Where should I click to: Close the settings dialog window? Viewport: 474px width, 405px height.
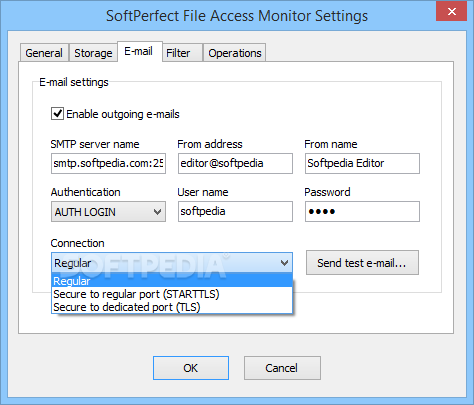coord(451,12)
